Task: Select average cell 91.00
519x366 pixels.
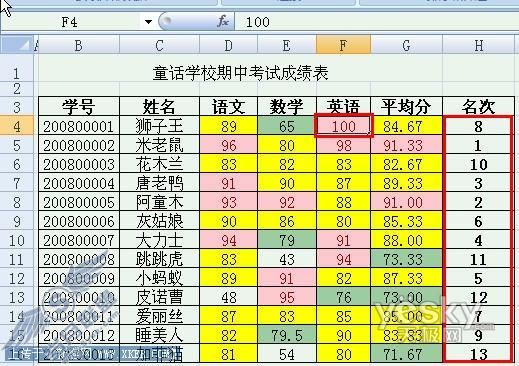Action: click(406, 202)
